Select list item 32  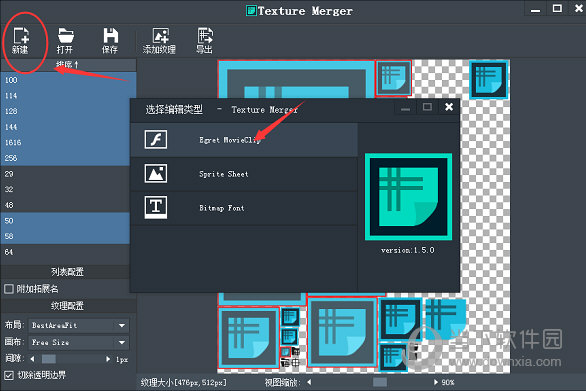tap(65, 190)
